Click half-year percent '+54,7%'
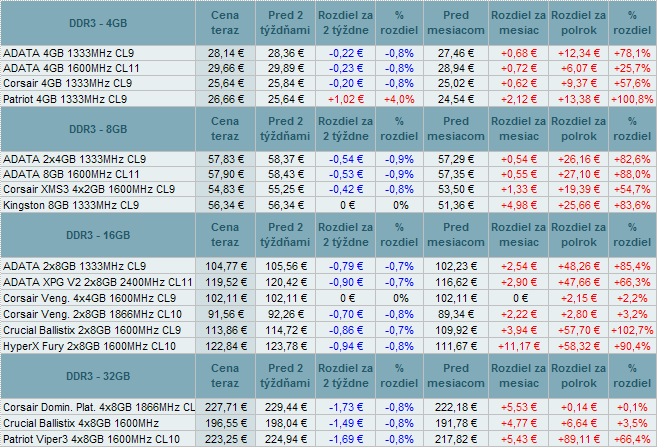 pyautogui.click(x=632, y=189)
